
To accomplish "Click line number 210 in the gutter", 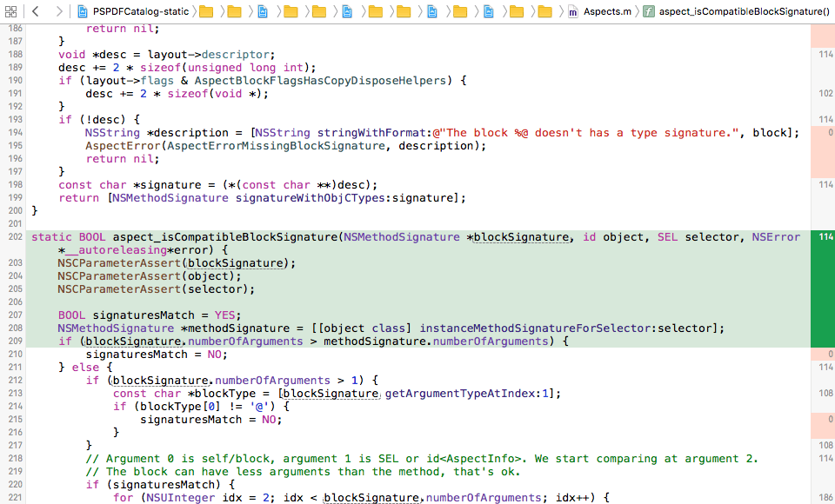I will [x=14, y=354].
